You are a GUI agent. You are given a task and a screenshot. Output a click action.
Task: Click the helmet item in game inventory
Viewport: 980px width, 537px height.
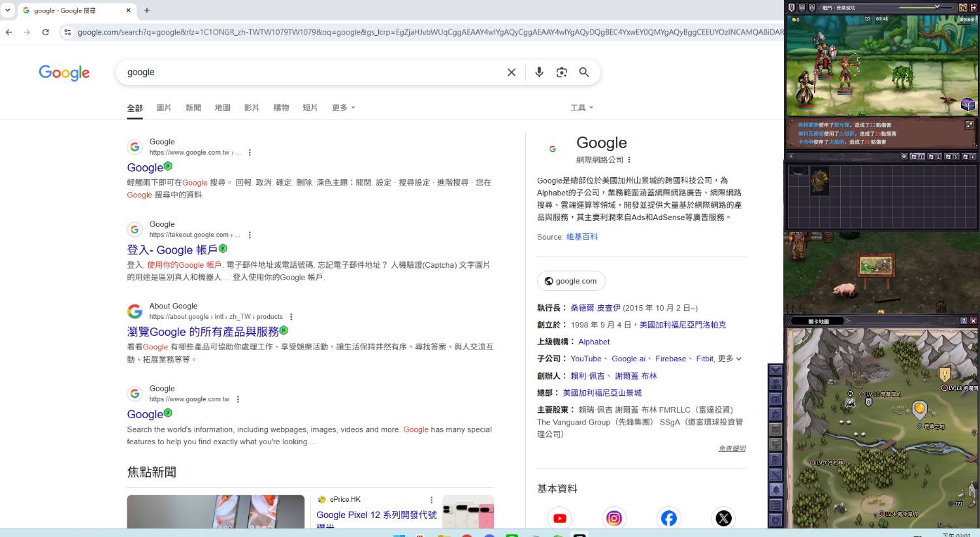coord(819,181)
